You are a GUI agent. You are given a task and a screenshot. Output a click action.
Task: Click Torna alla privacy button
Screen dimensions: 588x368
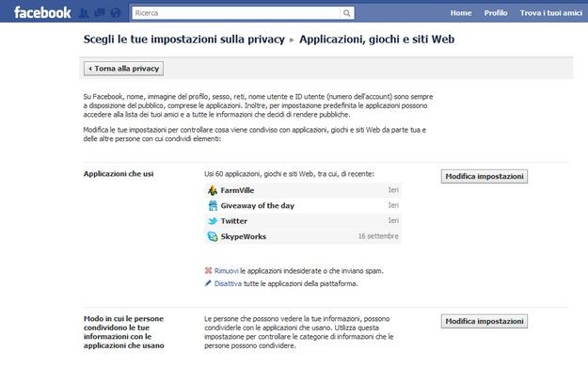[x=123, y=69]
